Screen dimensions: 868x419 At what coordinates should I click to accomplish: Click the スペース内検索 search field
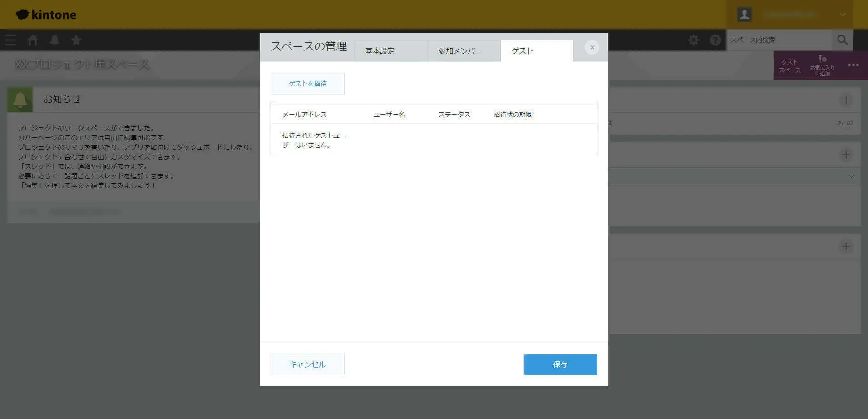click(779, 40)
